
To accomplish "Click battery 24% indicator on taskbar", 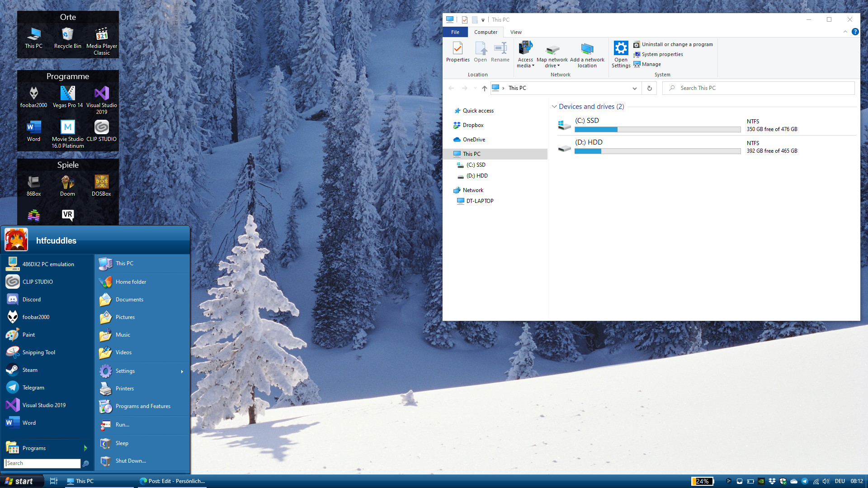I will pyautogui.click(x=702, y=481).
